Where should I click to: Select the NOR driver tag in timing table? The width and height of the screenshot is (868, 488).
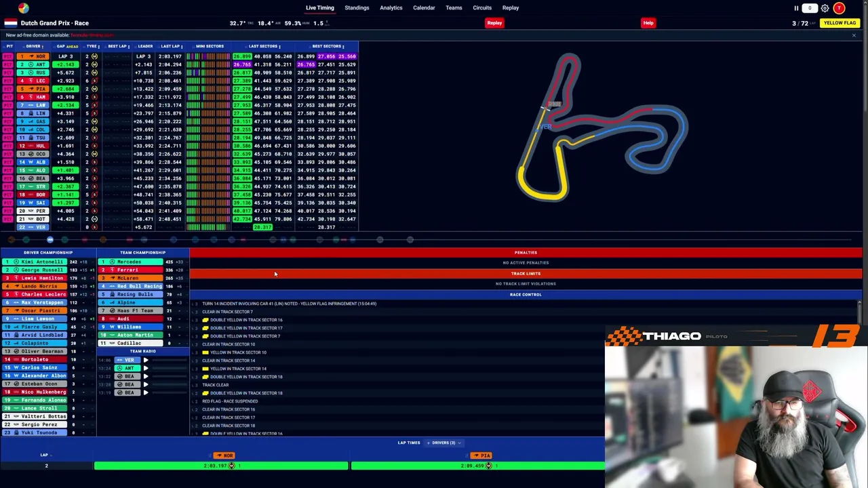tap(33, 57)
